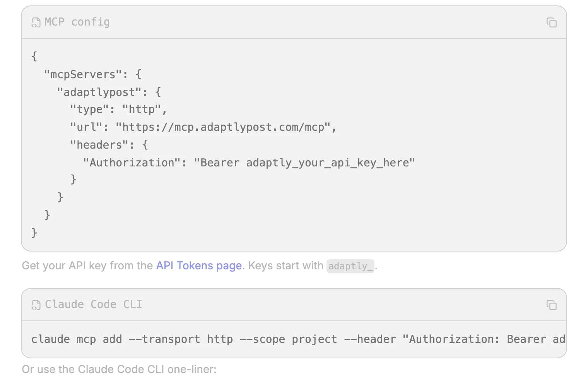Screen dimensions: 588x387
Task: Click the mcp.adaptlypost.com/mcp url line
Action: 203,127
